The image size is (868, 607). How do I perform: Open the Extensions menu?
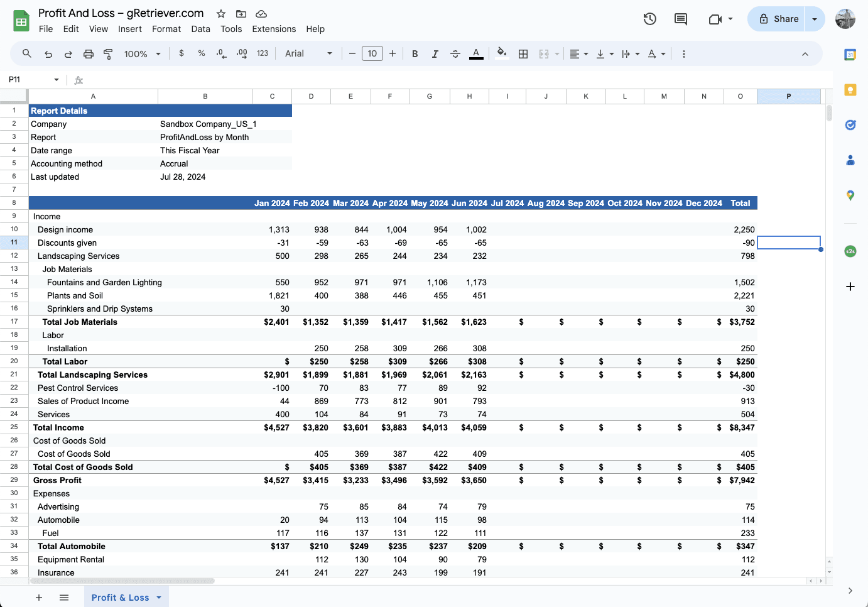pyautogui.click(x=274, y=29)
